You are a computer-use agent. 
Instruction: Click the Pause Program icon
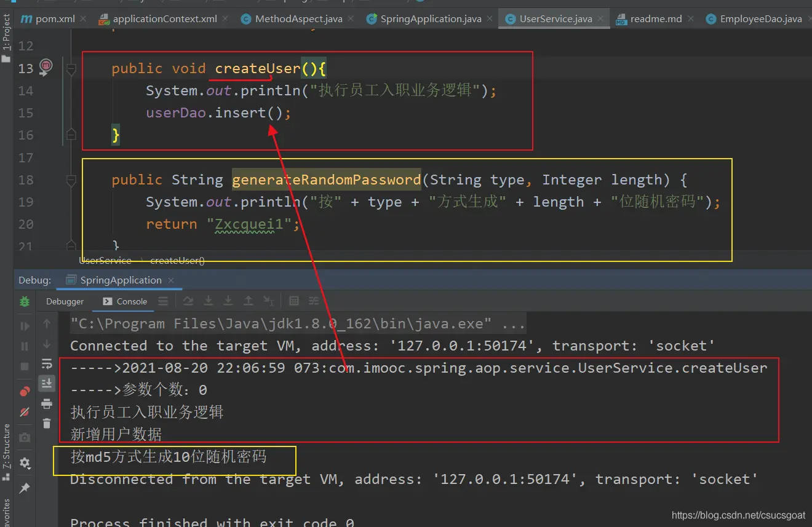click(25, 346)
